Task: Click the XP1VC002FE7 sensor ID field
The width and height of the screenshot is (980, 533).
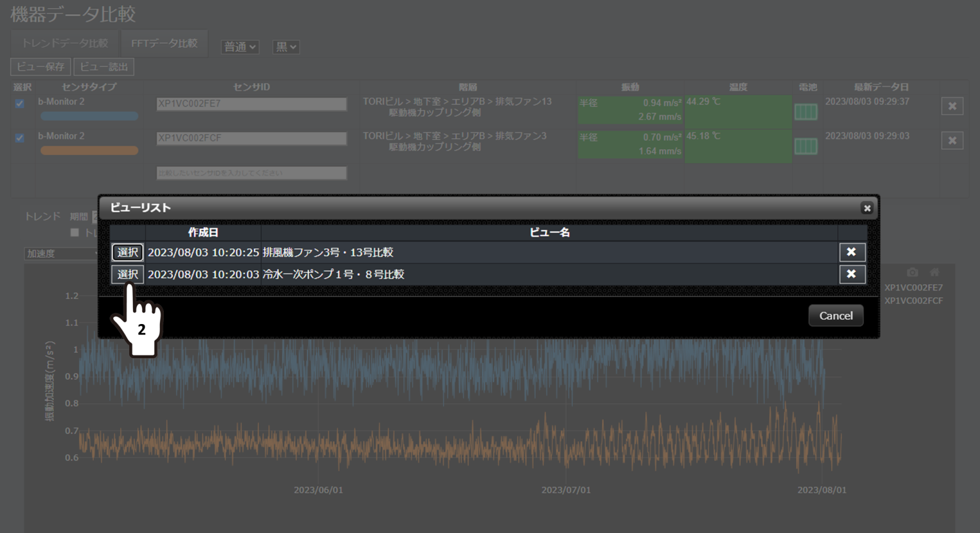Action: pos(251,104)
